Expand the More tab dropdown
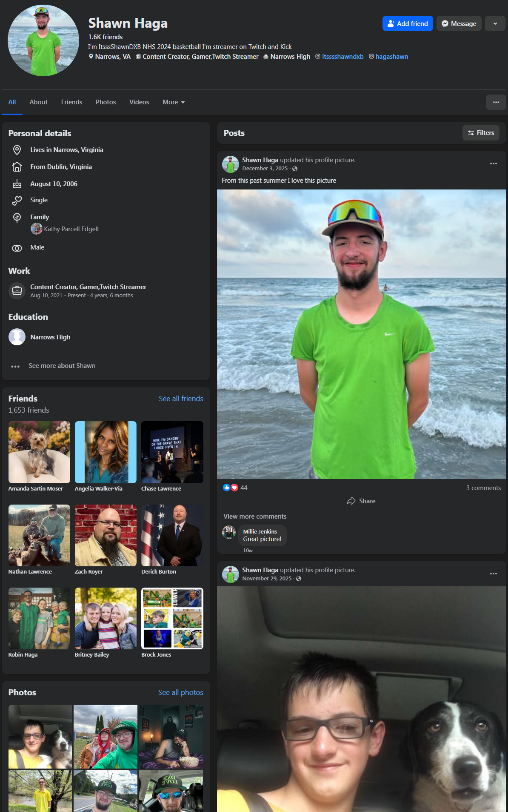Image resolution: width=508 pixels, height=812 pixels. point(174,102)
